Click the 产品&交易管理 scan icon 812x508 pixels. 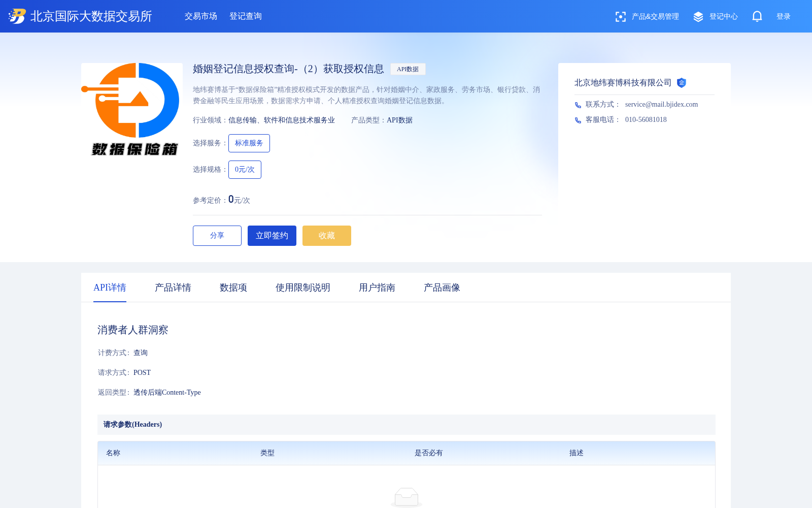point(620,17)
